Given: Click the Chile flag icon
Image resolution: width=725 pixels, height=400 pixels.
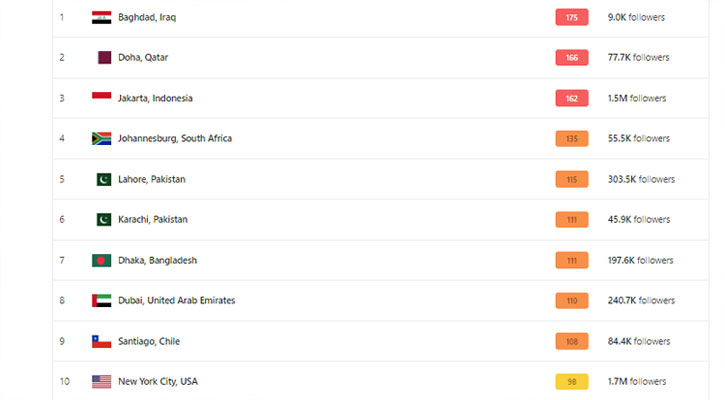Looking at the screenshot, I should (x=101, y=341).
